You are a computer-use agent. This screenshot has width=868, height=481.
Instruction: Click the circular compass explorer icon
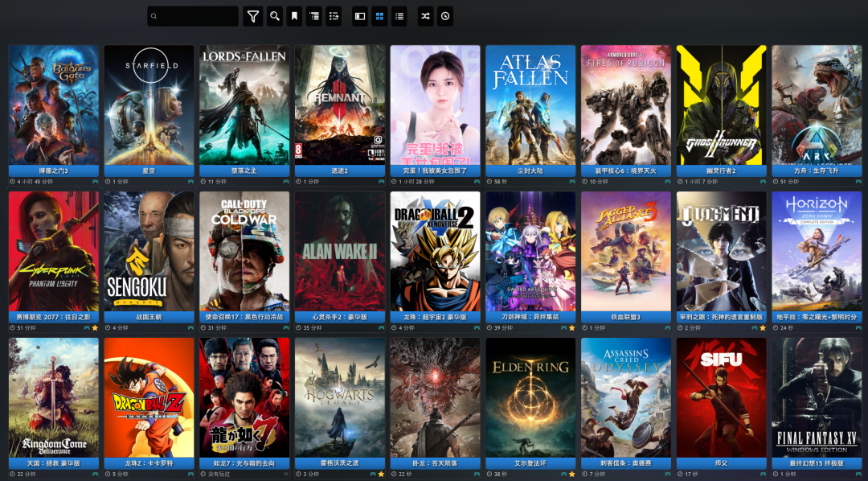click(x=445, y=16)
